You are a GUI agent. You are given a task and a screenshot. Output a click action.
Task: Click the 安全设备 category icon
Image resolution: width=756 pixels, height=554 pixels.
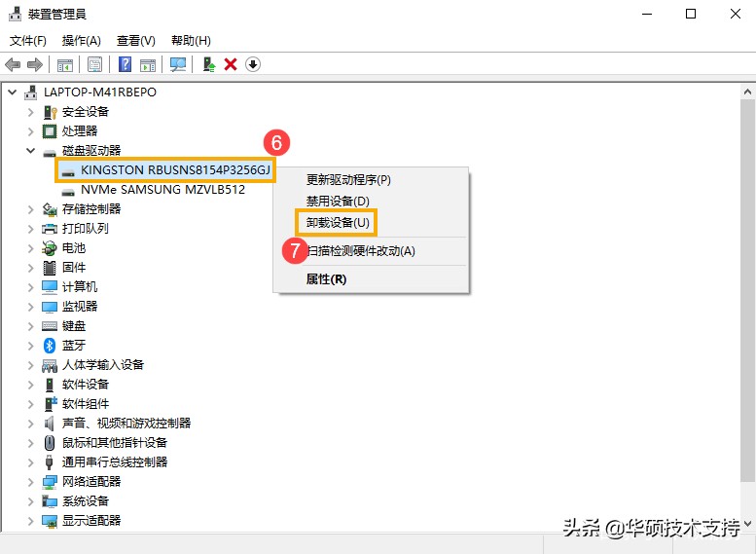tap(50, 112)
